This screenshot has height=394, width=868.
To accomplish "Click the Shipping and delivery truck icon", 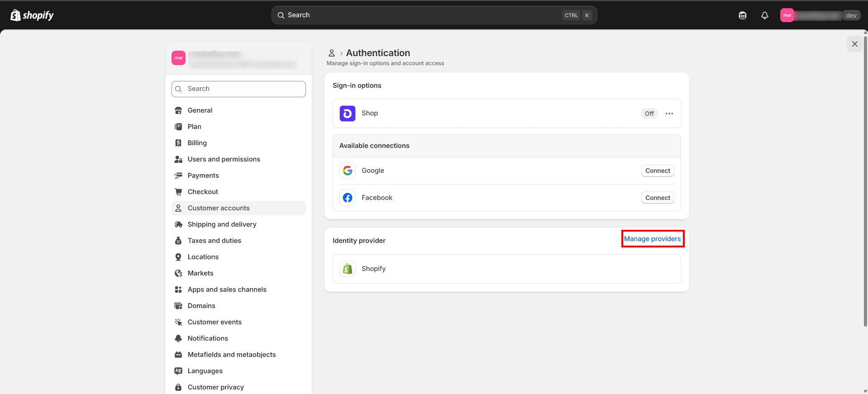I will pos(178,224).
